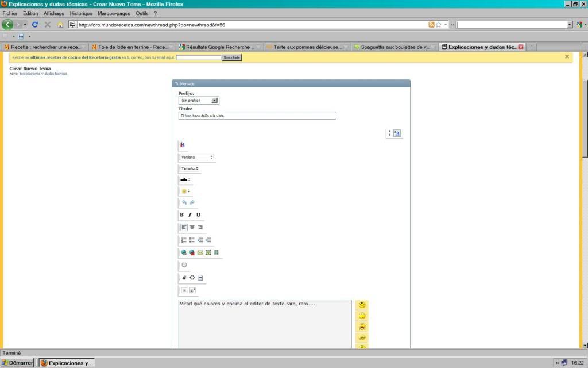The height and width of the screenshot is (368, 588).
Task: Insert an unordered bullet list
Action: coord(192,240)
